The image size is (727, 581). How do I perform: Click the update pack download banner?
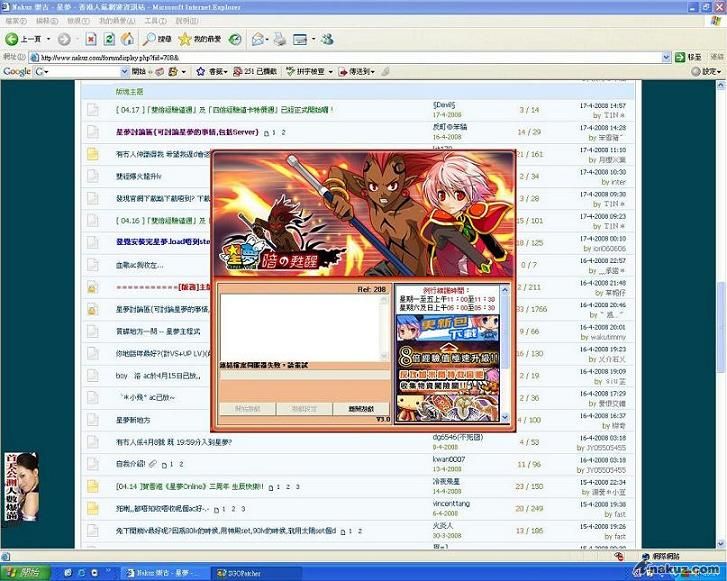(x=448, y=327)
